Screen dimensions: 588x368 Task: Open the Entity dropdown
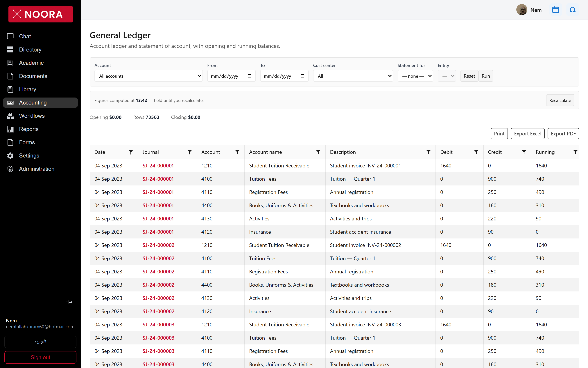coord(447,76)
